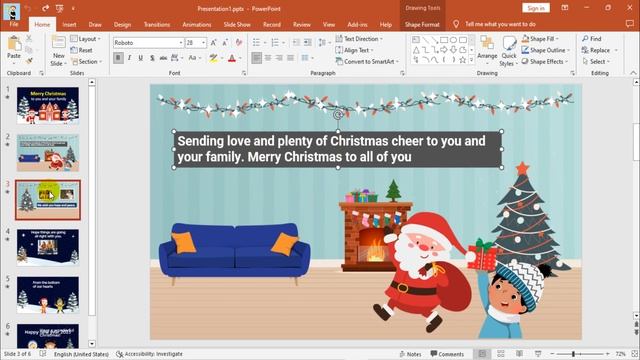Click the Find button
Viewport: 640px width, 360px height.
pyautogui.click(x=592, y=39)
